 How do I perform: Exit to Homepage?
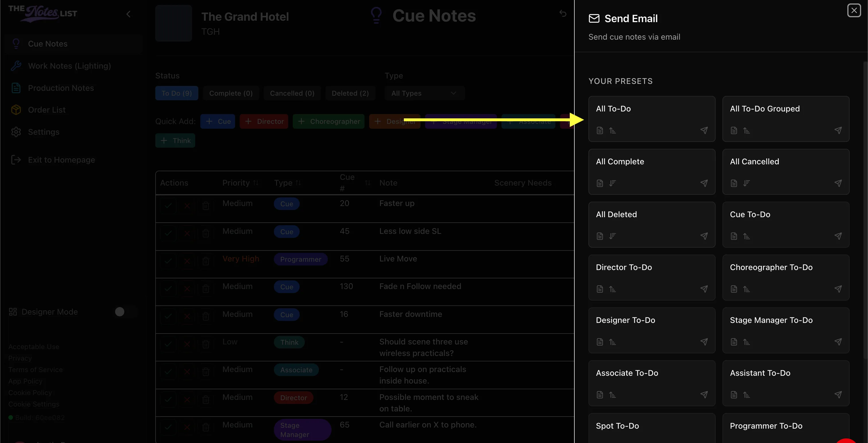[x=73, y=160]
